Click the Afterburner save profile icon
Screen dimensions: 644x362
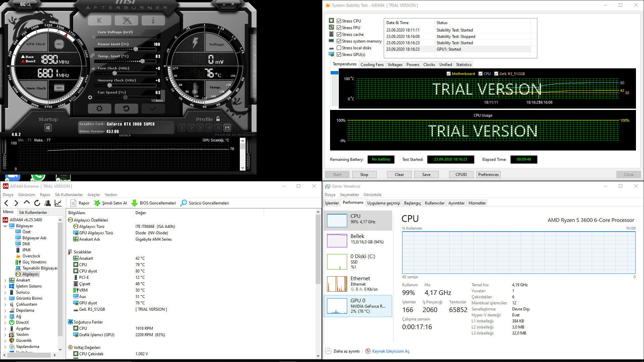pos(227,128)
